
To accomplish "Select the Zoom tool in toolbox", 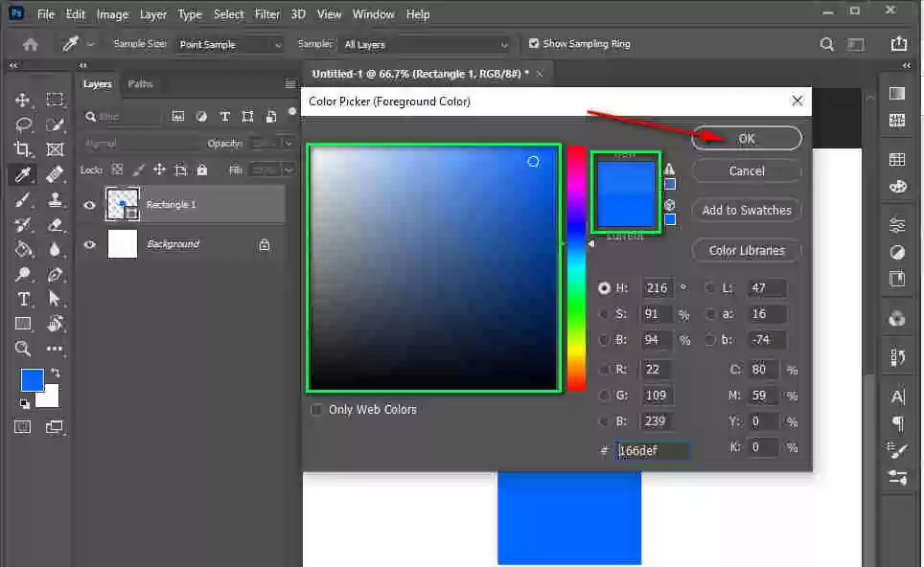I will point(22,348).
